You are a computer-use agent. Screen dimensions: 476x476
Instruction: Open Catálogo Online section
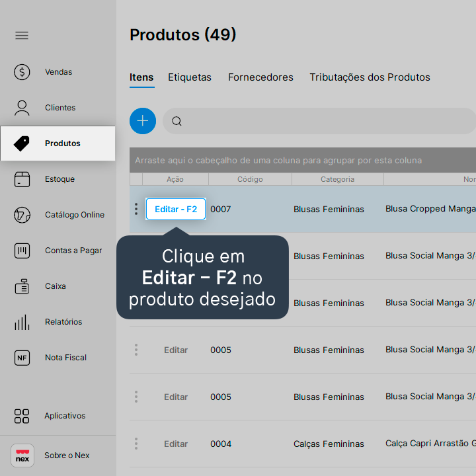75,215
